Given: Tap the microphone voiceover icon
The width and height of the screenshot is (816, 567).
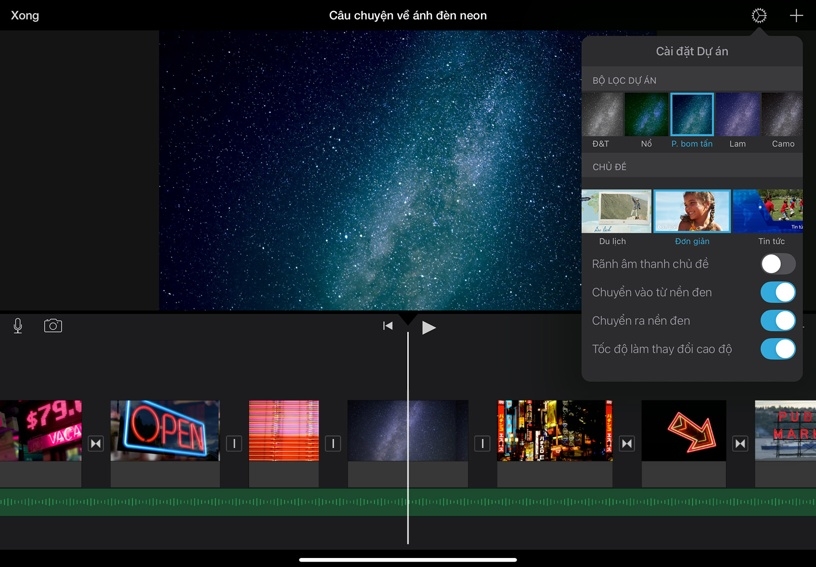Looking at the screenshot, I should (18, 326).
